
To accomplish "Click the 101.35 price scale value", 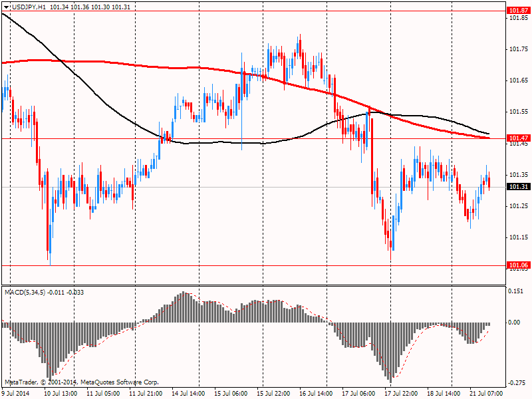I will [519, 175].
